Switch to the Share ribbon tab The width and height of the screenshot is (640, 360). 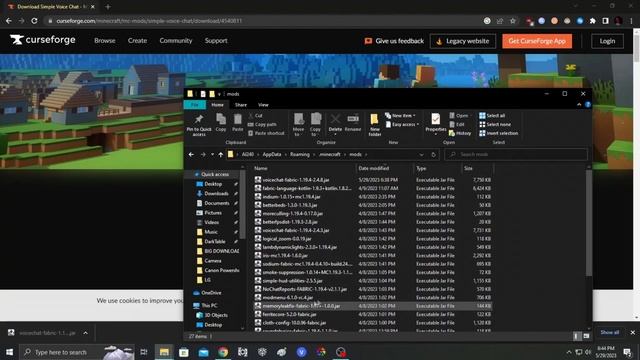pyautogui.click(x=241, y=105)
